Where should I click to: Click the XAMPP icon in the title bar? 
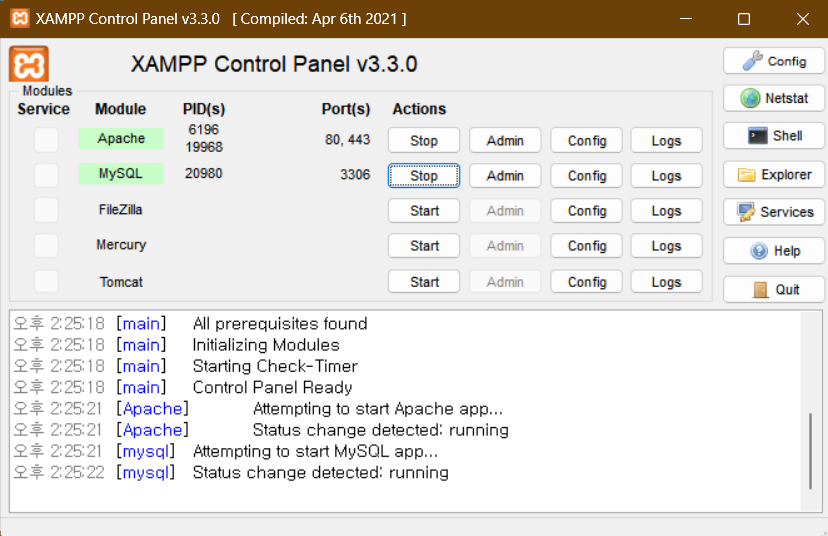[x=20, y=18]
